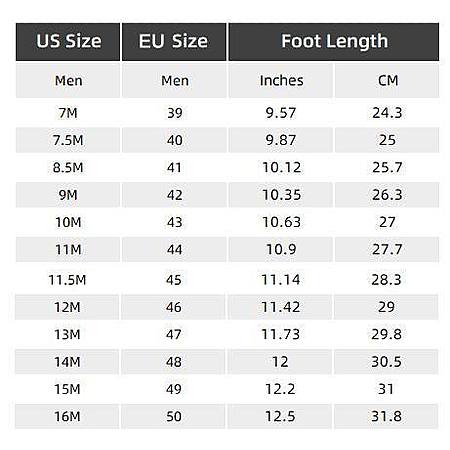Select the Inches subheader cell
The width and height of the screenshot is (450, 450).
click(x=281, y=80)
